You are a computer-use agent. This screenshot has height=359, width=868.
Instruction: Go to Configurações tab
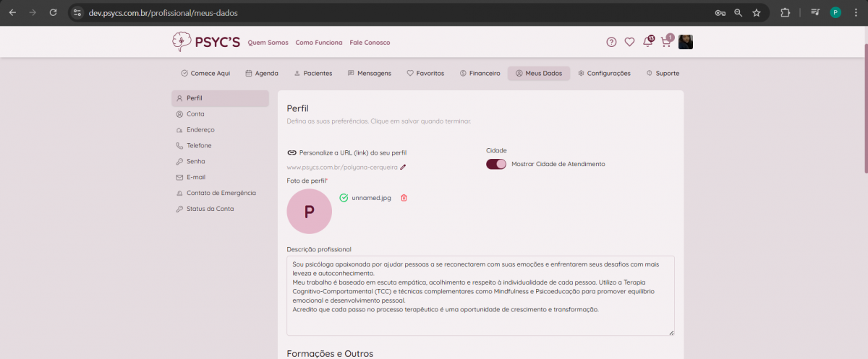pyautogui.click(x=604, y=73)
